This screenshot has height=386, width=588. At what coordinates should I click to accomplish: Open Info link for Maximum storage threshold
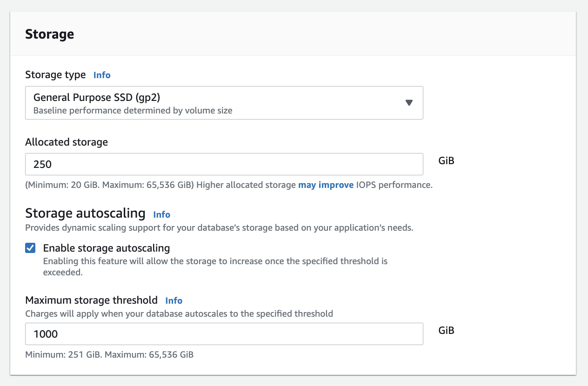tap(174, 300)
